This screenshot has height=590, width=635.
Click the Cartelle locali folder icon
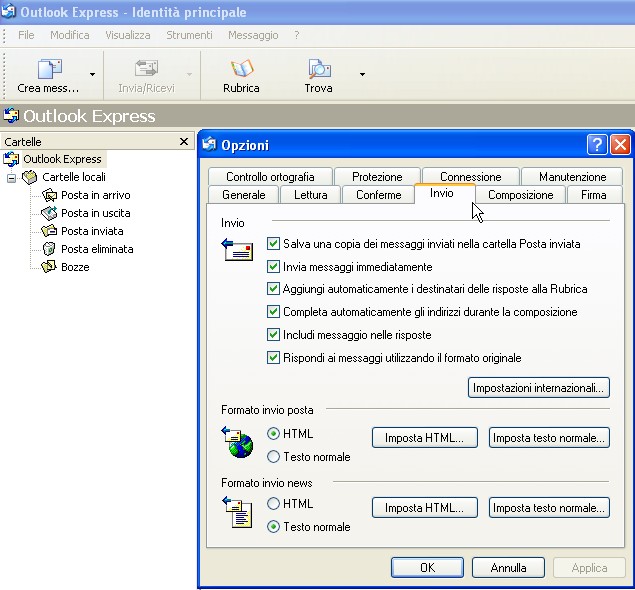30,177
